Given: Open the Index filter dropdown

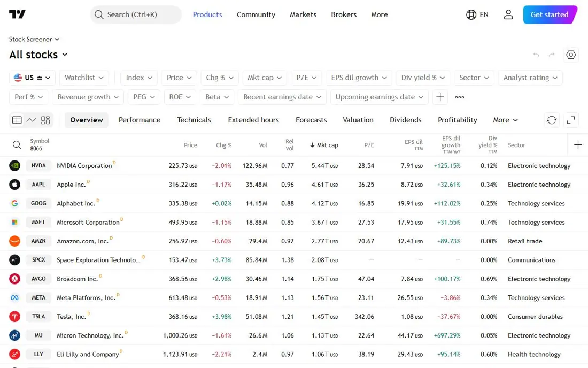Looking at the screenshot, I should tap(139, 78).
